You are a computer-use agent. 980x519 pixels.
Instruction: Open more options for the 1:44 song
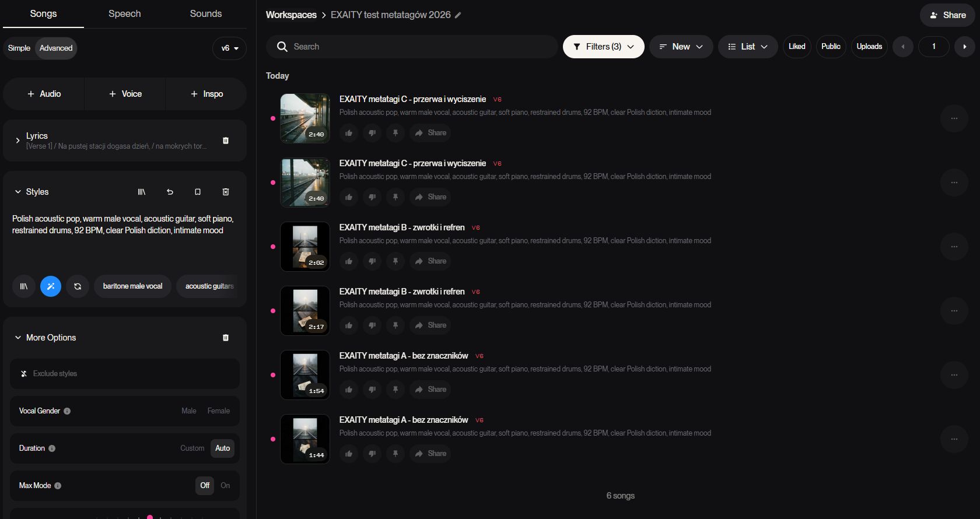[x=954, y=439]
